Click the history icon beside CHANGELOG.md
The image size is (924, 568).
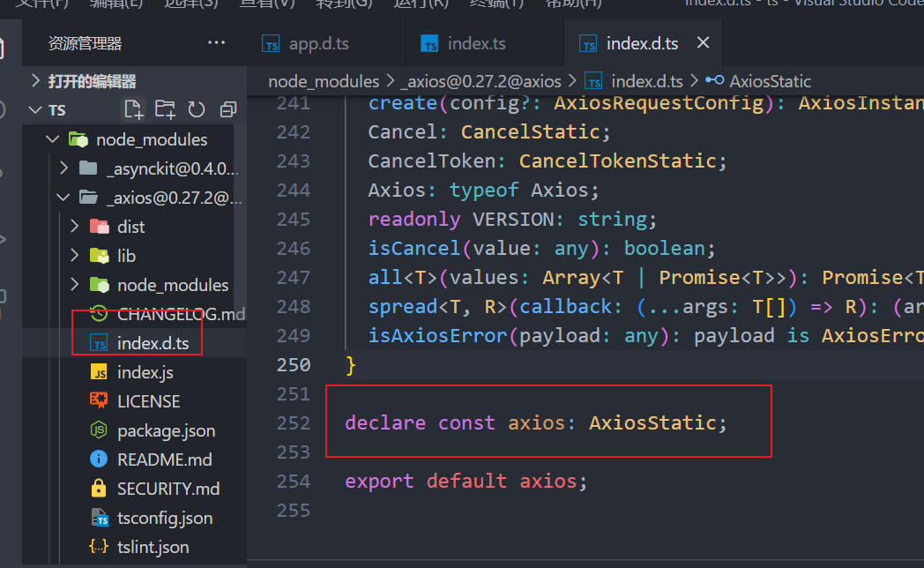pos(99,313)
